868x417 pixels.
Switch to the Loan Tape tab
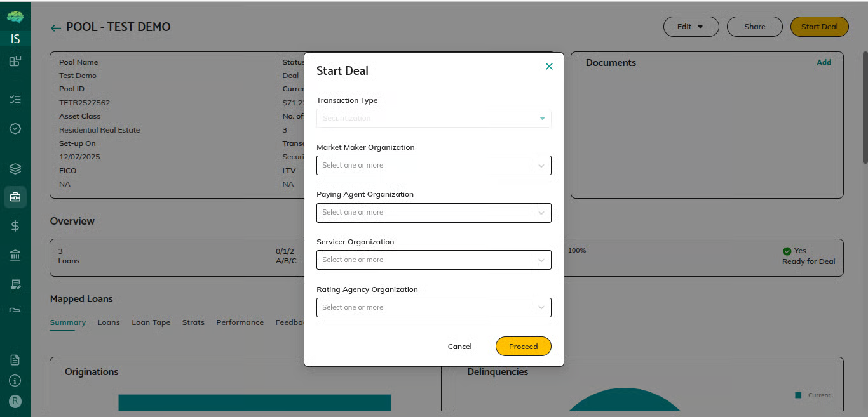151,322
